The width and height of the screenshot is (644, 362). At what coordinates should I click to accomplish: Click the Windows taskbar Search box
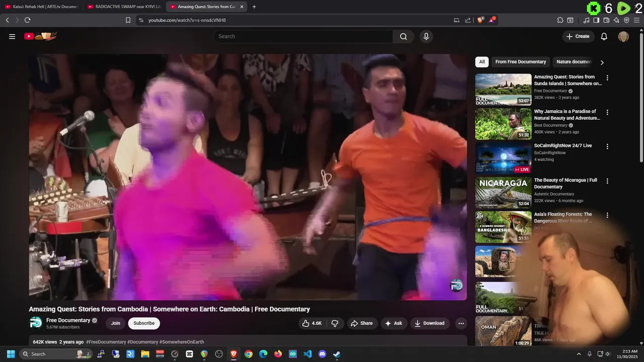point(55,354)
